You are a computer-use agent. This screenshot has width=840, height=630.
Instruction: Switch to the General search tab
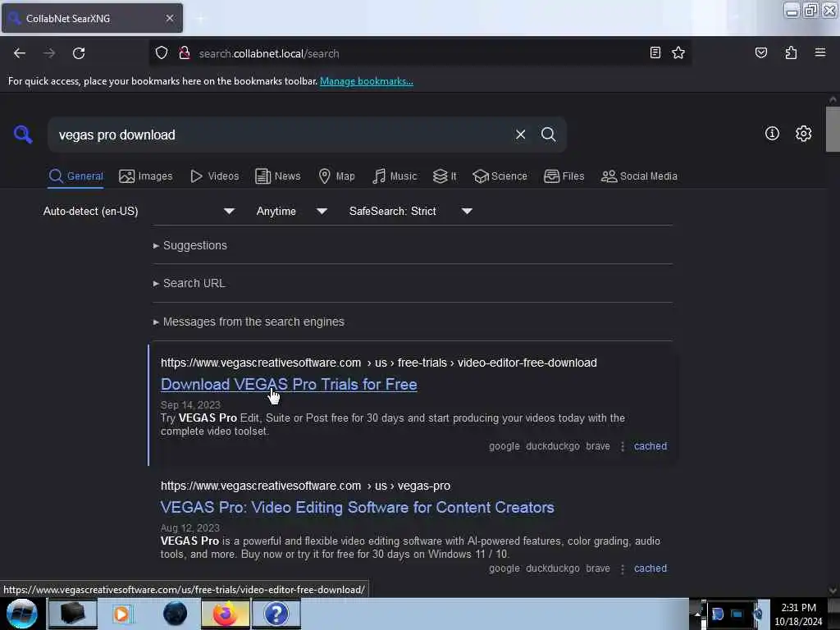click(75, 176)
